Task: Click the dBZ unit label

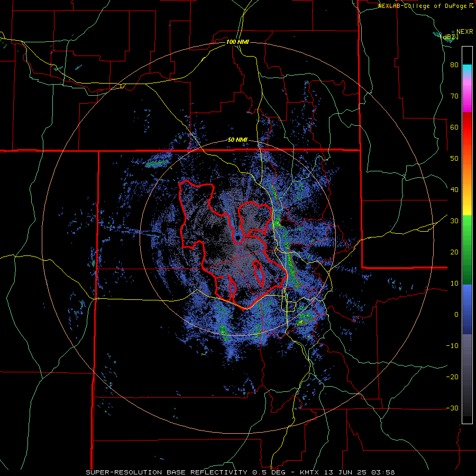Action: [449, 36]
